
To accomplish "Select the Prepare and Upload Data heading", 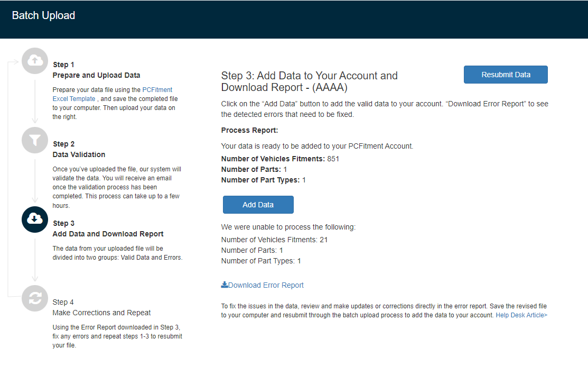I will (96, 75).
